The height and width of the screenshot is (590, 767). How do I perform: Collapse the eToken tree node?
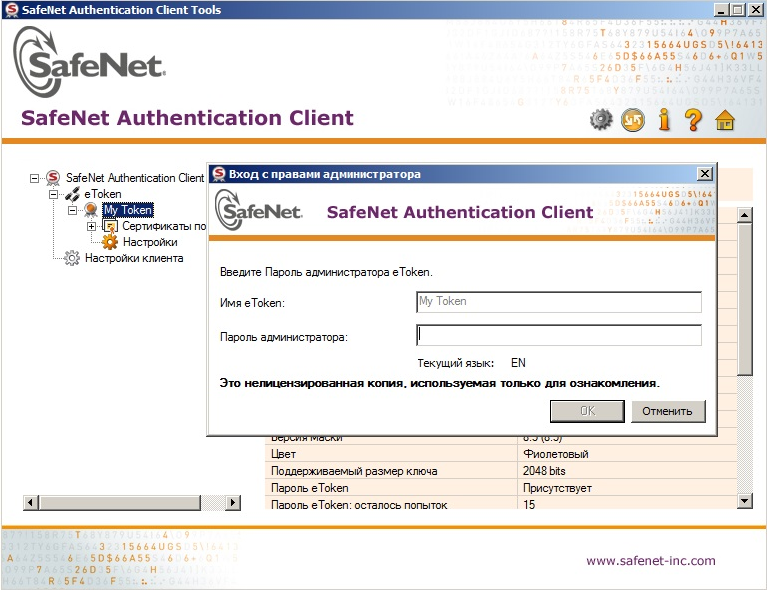tap(53, 194)
